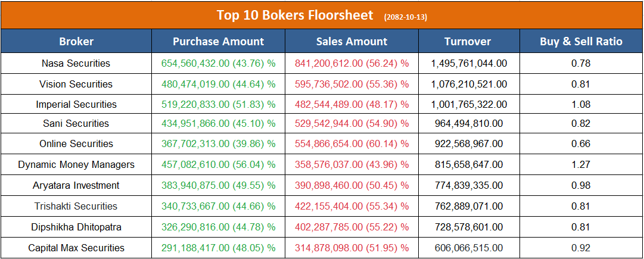
Task: Click the 2082-10-13 date label
Action: [x=406, y=17]
